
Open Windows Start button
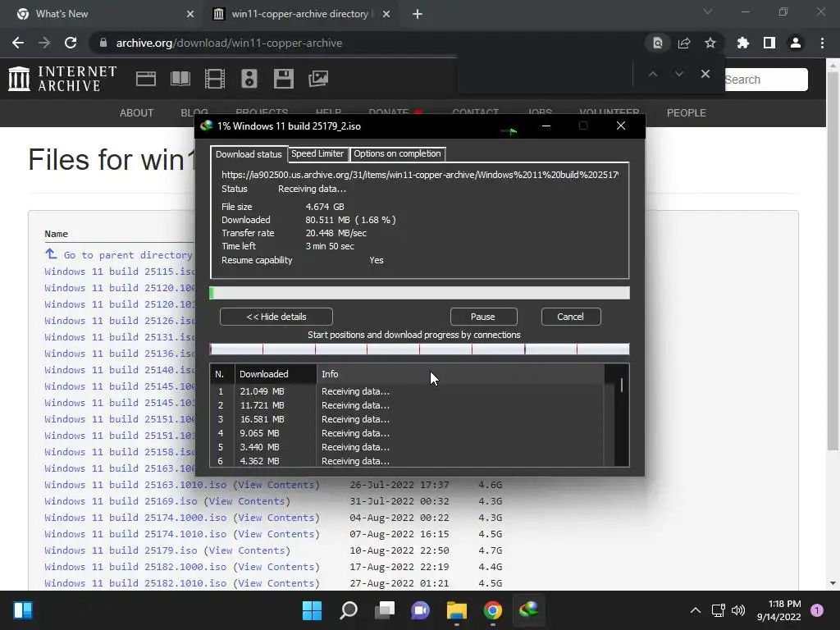click(x=312, y=610)
